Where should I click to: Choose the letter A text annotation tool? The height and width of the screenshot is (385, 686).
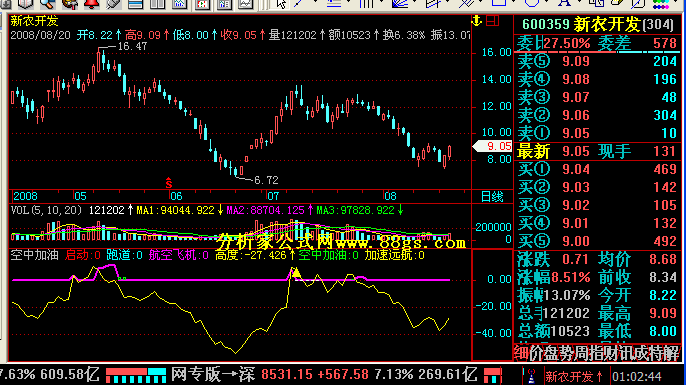(564, 4)
